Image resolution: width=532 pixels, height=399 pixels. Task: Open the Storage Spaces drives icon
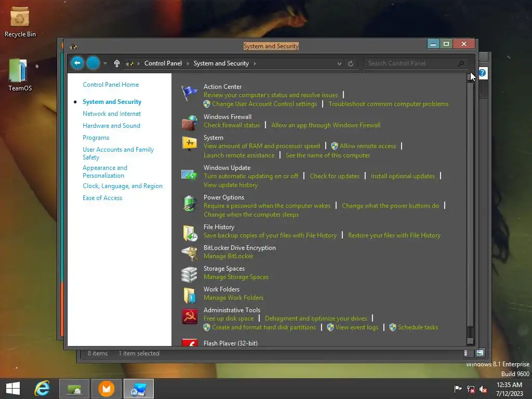(189, 274)
